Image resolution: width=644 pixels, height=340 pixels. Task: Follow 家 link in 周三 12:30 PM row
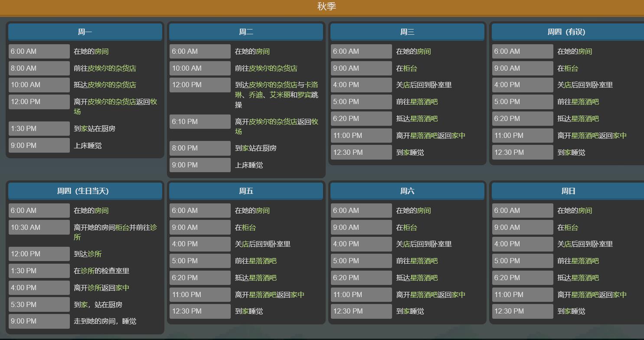[x=407, y=152]
